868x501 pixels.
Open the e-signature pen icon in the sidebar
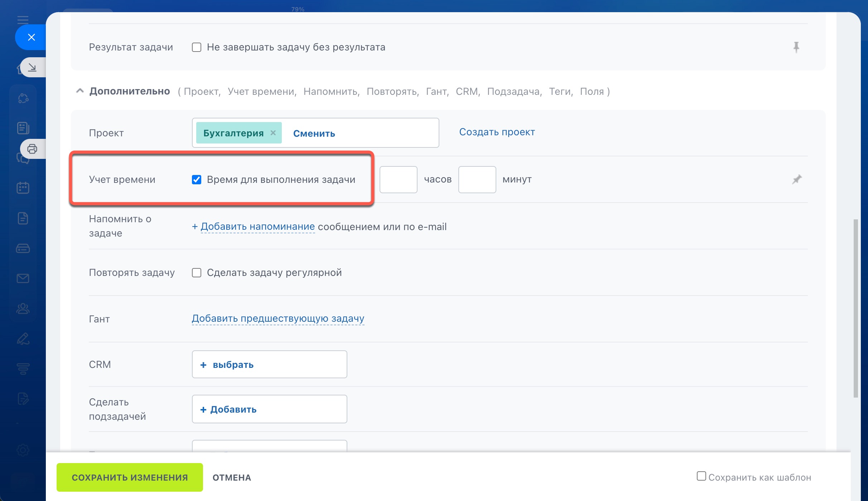[x=23, y=339]
